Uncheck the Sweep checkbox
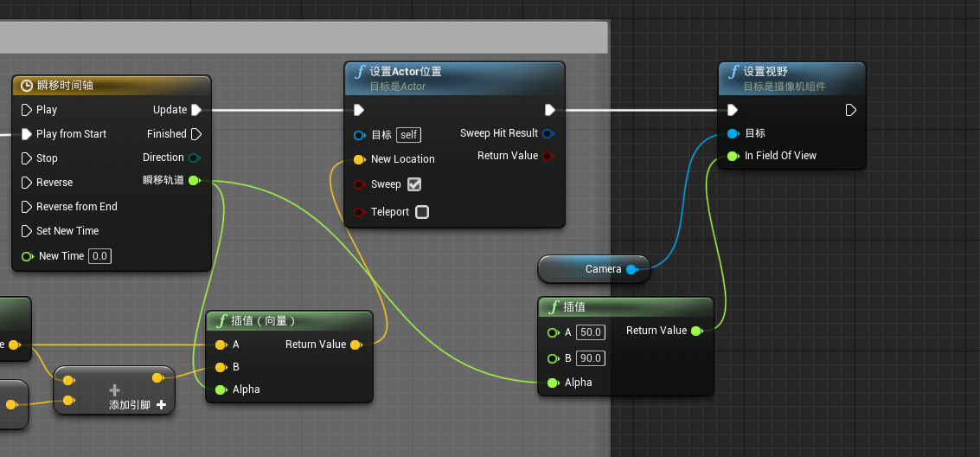This screenshot has width=980, height=457. pos(414,184)
